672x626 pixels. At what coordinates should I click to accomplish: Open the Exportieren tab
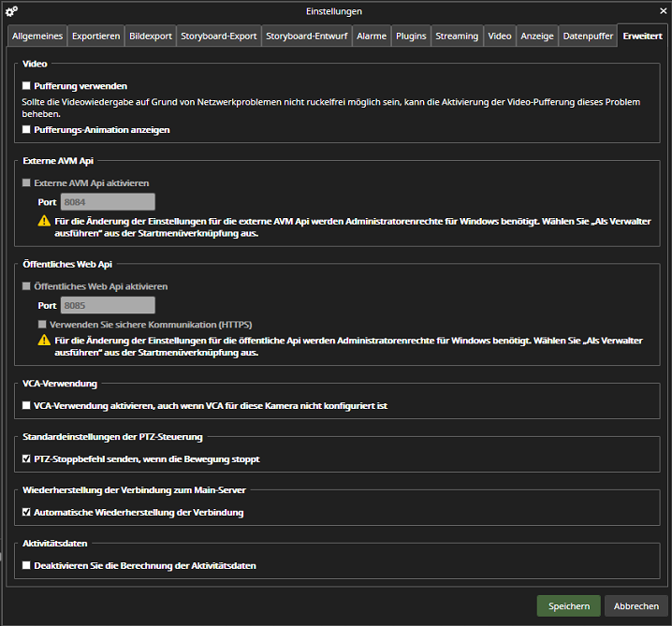[96, 36]
